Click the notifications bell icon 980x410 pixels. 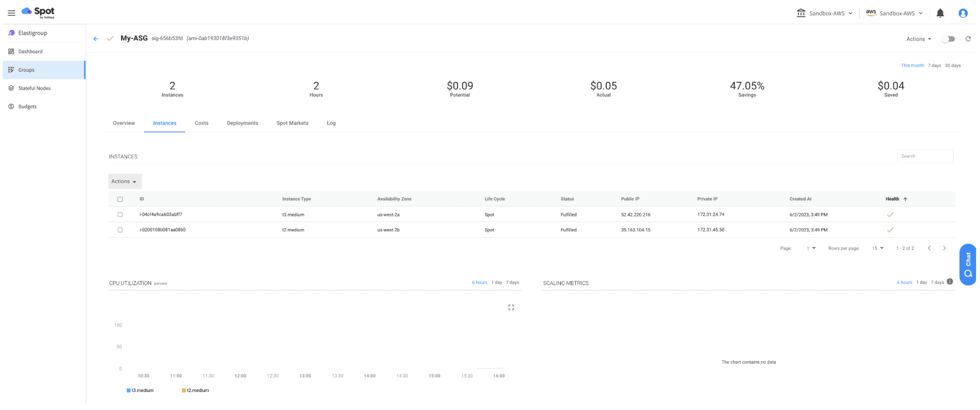(940, 13)
